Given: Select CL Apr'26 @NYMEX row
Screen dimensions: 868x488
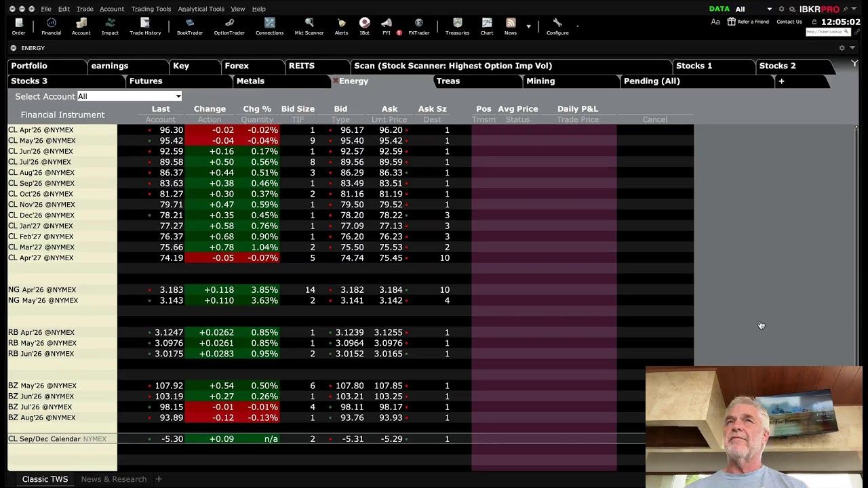Looking at the screenshot, I should [351, 130].
